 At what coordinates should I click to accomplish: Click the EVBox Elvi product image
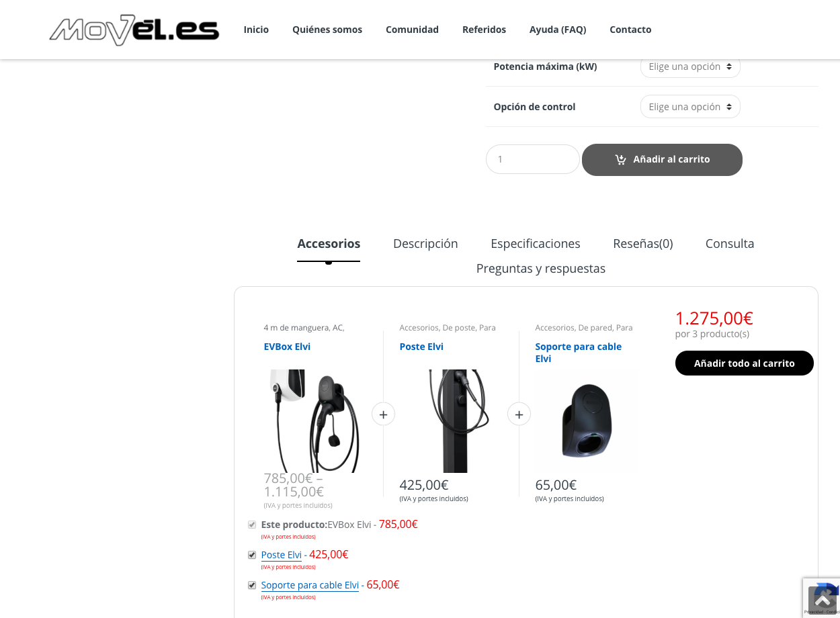[315, 421]
